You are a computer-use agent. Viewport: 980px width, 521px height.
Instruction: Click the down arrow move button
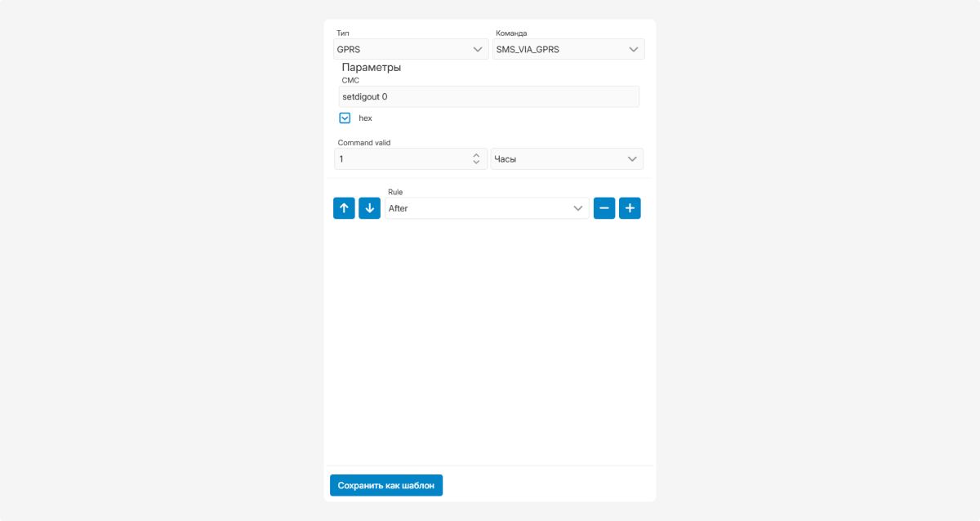click(369, 208)
